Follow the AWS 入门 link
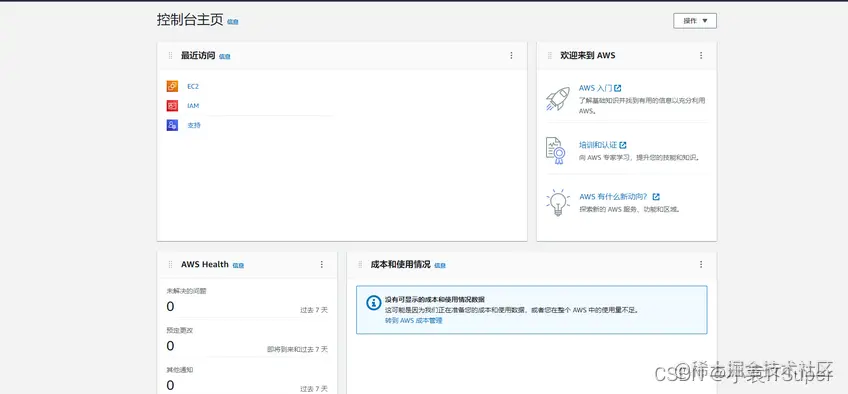This screenshot has height=394, width=848. tap(595, 88)
